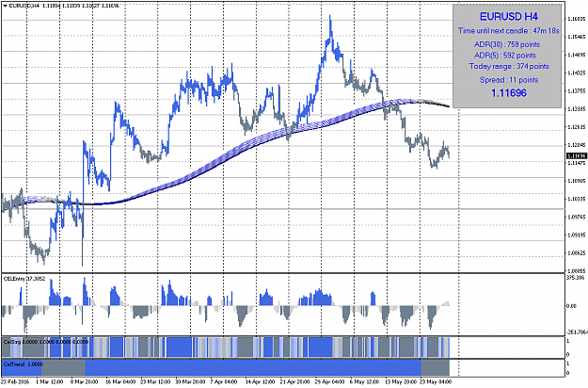
Task: Select the 23 Mar 12:00 time axis label
Action: pos(155,382)
